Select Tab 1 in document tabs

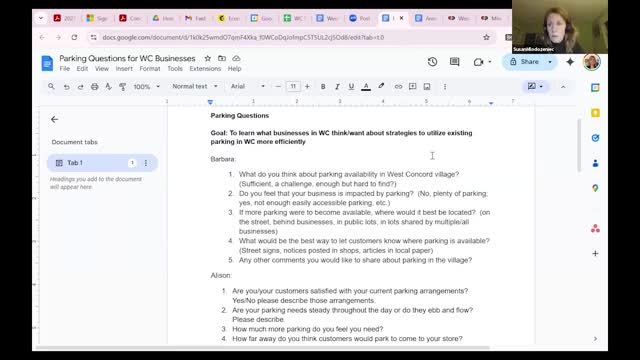coord(102,163)
